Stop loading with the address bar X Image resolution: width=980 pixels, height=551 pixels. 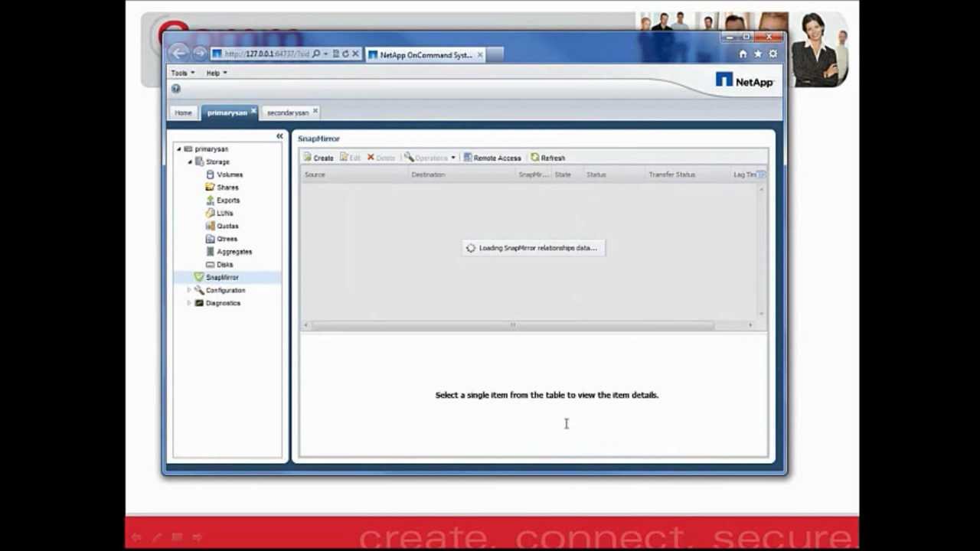355,54
